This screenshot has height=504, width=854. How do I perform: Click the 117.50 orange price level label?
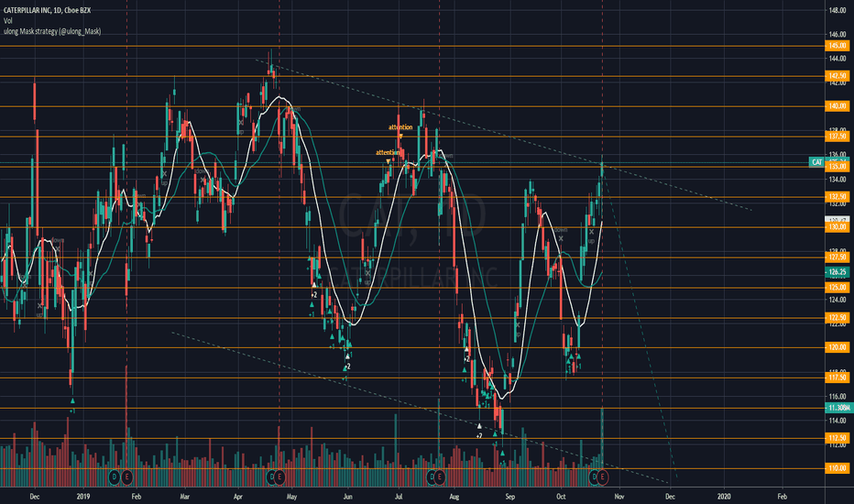(x=838, y=378)
